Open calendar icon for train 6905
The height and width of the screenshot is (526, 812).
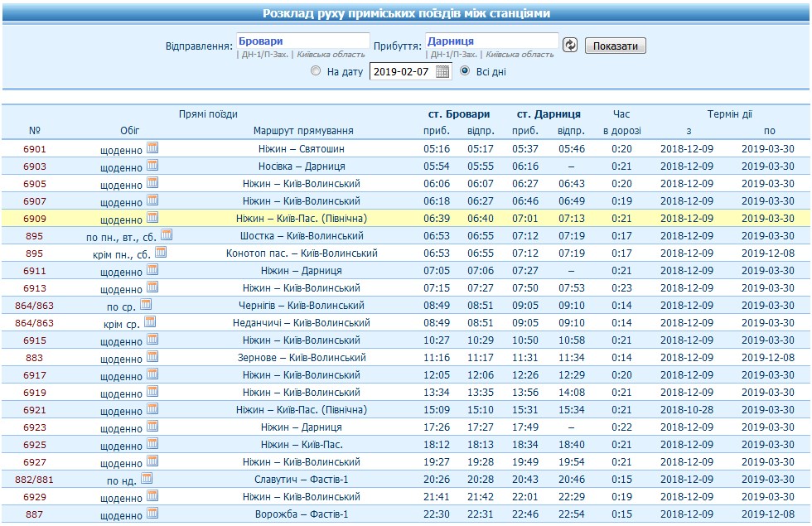pyautogui.click(x=152, y=182)
